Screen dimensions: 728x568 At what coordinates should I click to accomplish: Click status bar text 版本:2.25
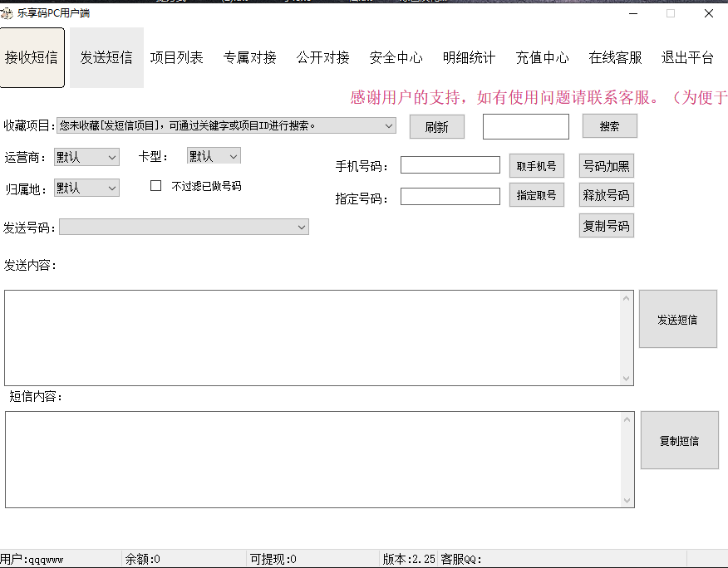[x=409, y=559]
